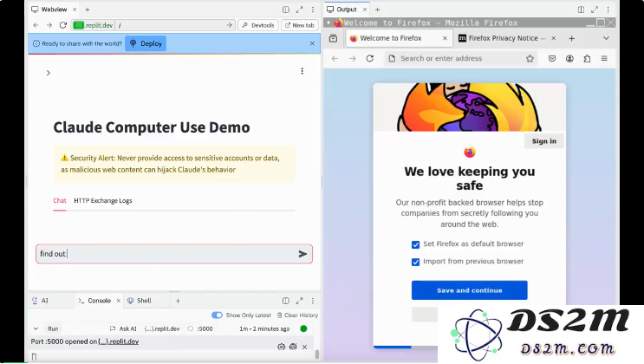Dismiss the Ready to share banner
The width and height of the screenshot is (644, 364).
(x=312, y=43)
